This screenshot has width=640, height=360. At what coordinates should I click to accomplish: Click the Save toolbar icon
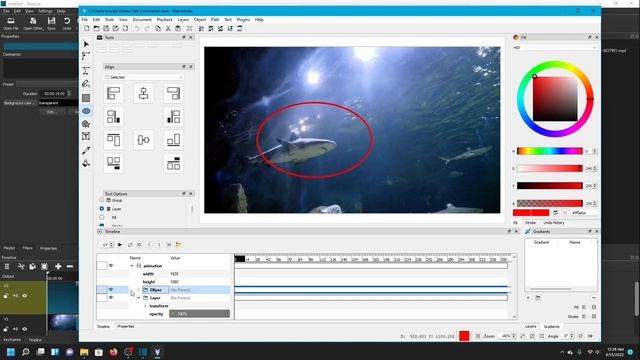pos(106,29)
